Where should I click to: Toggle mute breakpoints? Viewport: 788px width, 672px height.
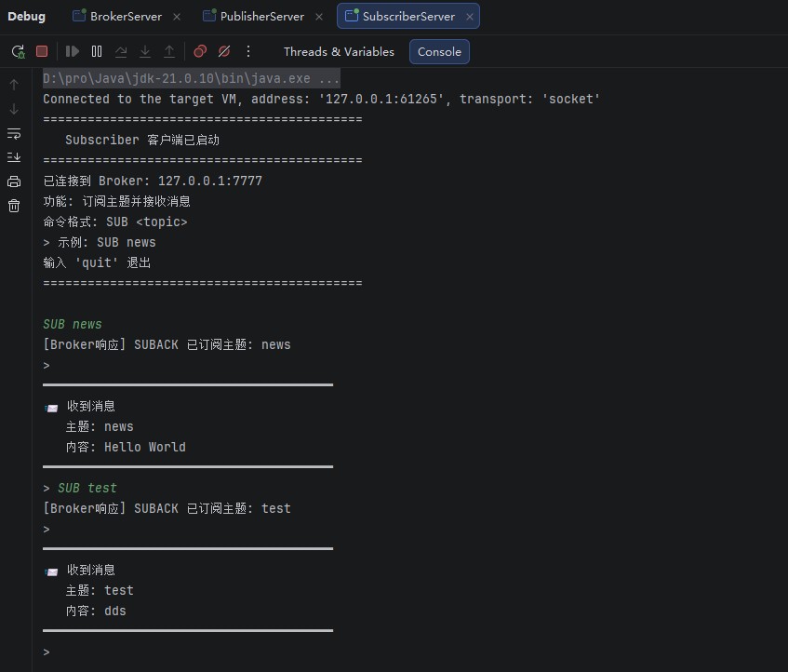click(224, 51)
